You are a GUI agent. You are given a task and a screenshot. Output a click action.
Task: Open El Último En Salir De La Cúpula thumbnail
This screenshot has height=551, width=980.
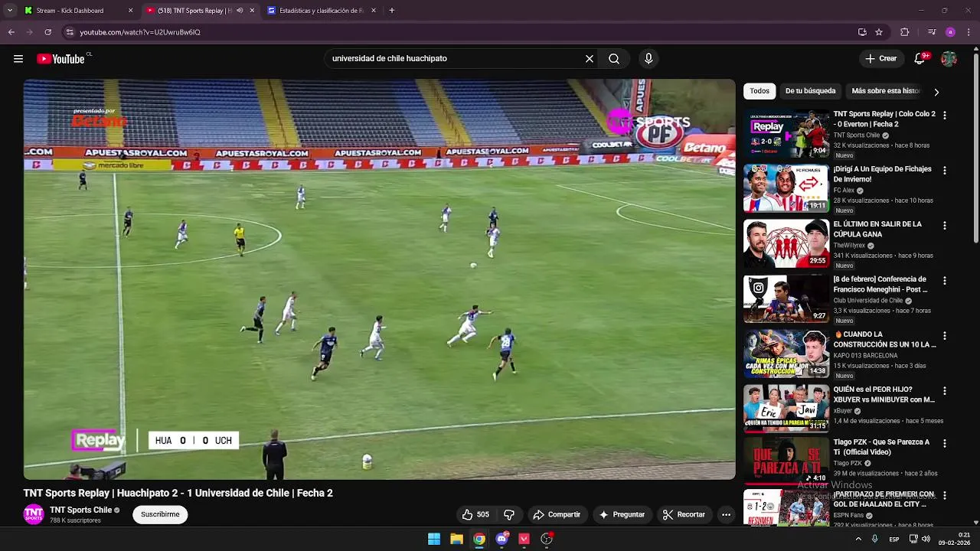tap(786, 244)
